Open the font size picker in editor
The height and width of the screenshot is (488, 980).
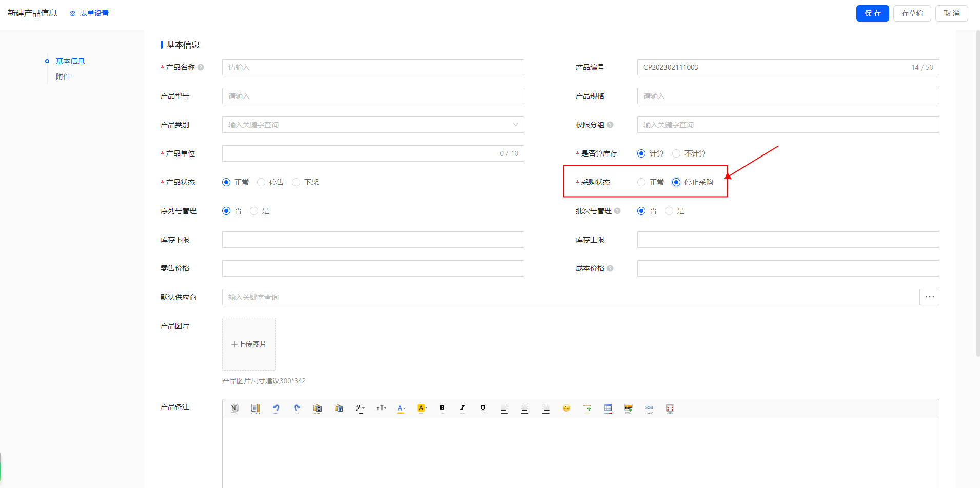pos(381,408)
